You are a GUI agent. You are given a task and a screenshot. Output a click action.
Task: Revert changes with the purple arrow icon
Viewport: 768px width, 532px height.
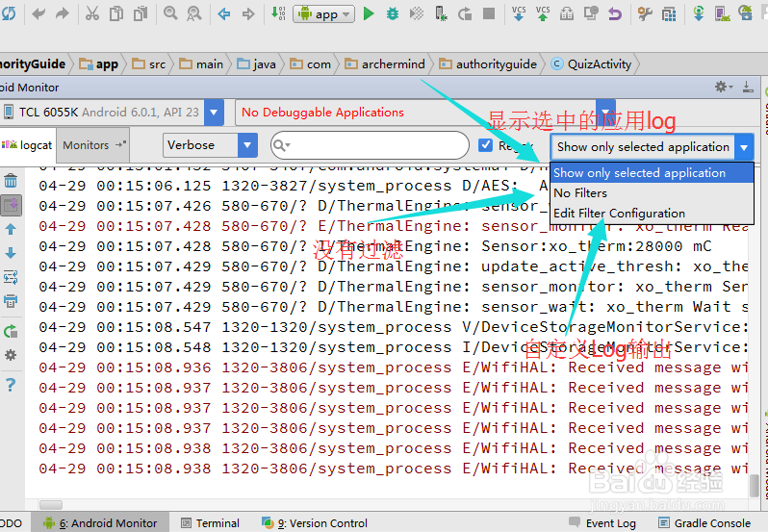pyautogui.click(x=615, y=13)
